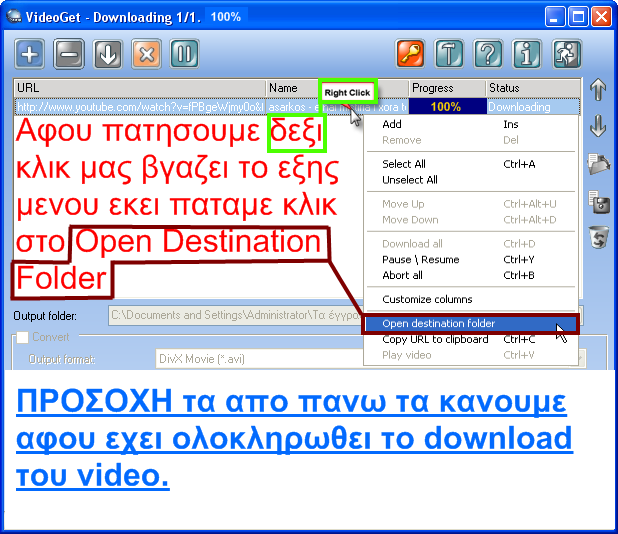Image resolution: width=618 pixels, height=534 pixels.
Task: Move item down with the down arrow
Action: coord(598,126)
